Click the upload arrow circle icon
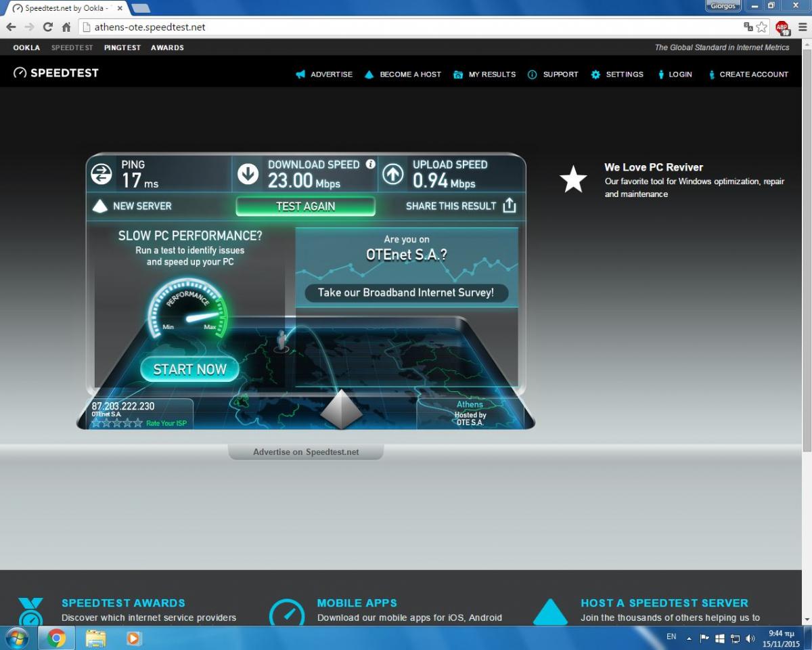812x650 pixels. point(393,175)
